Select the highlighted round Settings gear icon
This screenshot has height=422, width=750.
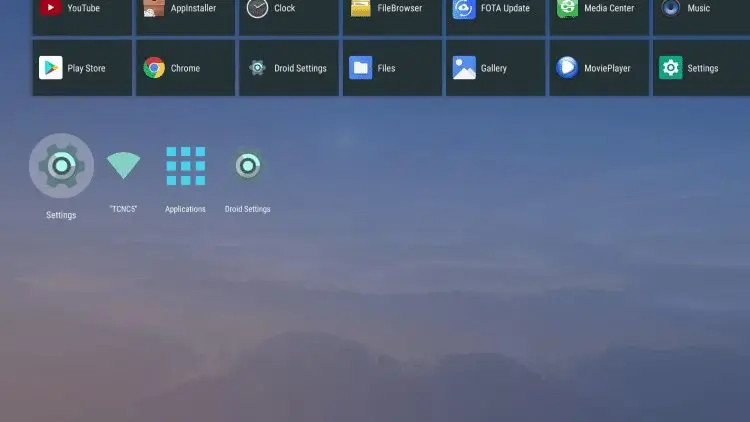(61, 166)
